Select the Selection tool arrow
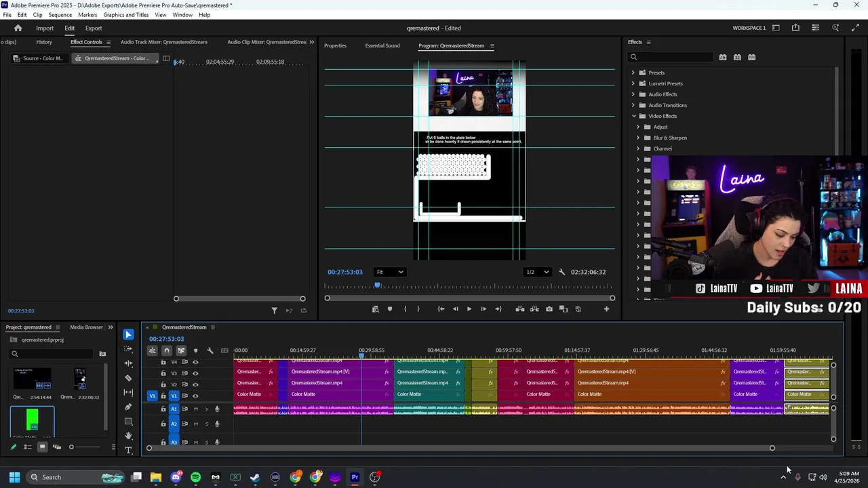The height and width of the screenshot is (488, 868). 128,335
